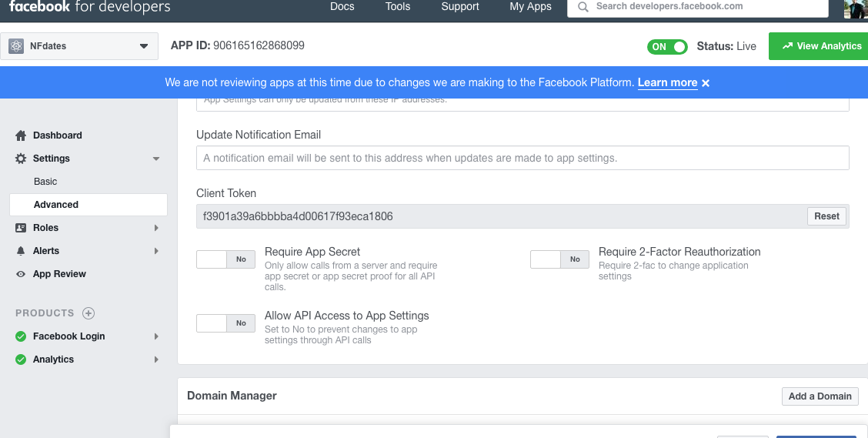Click the Require App Secret label

click(x=312, y=252)
